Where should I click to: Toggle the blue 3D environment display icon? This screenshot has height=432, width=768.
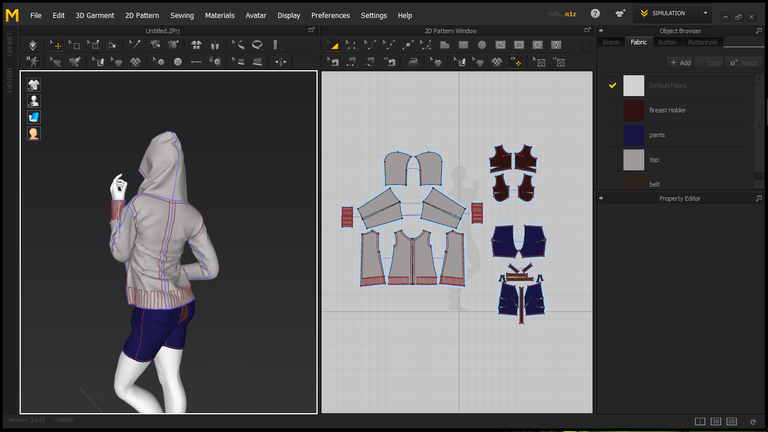(33, 117)
